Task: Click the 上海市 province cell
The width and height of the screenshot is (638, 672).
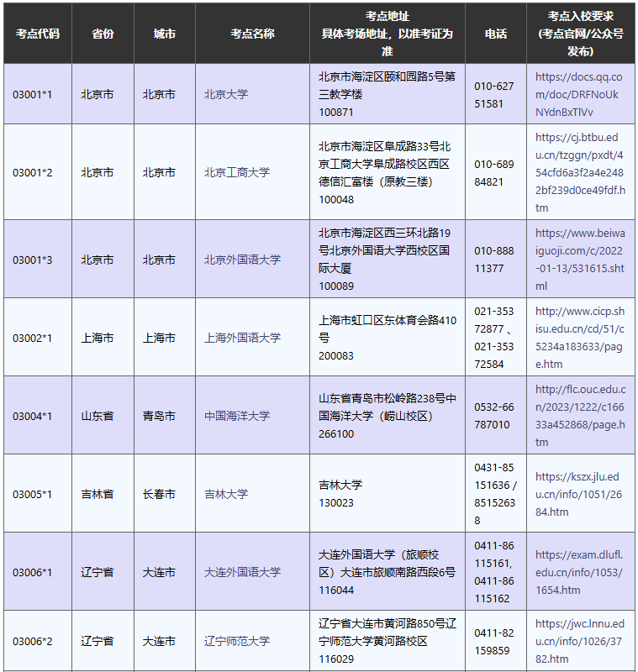Action: [103, 338]
